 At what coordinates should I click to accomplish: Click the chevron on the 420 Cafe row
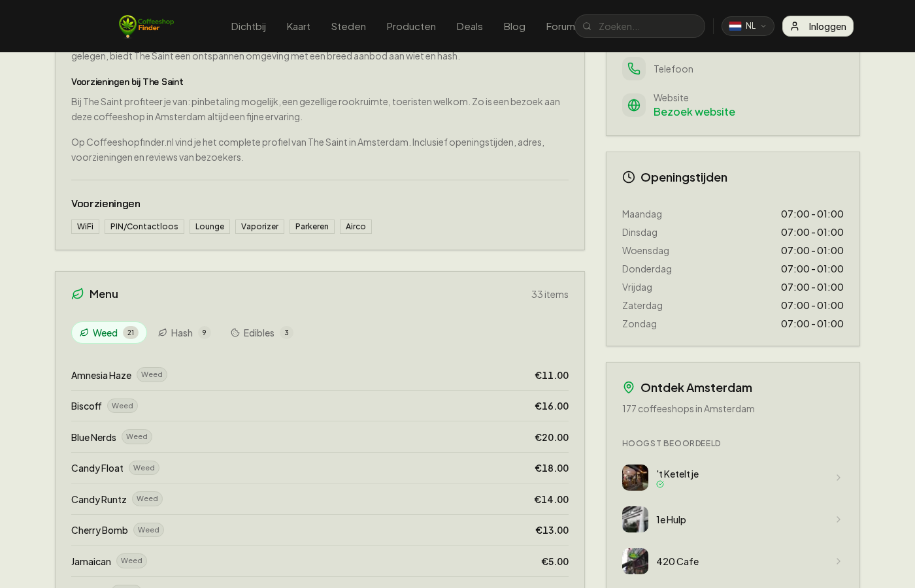pyautogui.click(x=838, y=561)
